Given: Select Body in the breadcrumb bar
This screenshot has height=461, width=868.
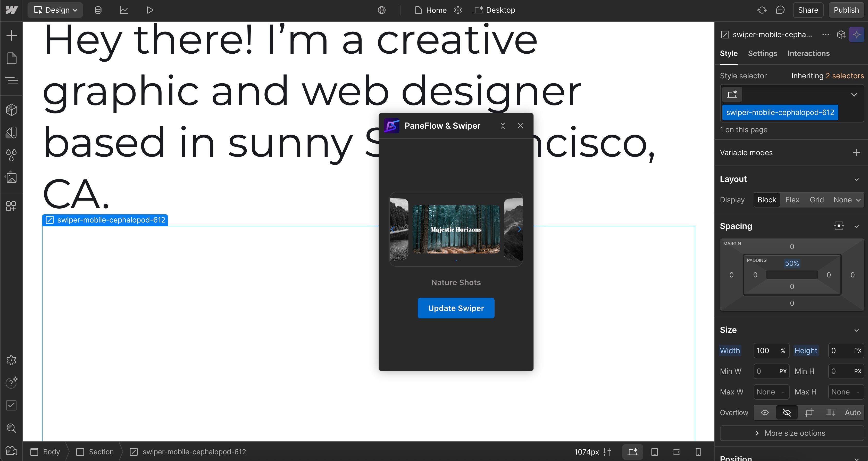Looking at the screenshot, I should [x=45, y=451].
